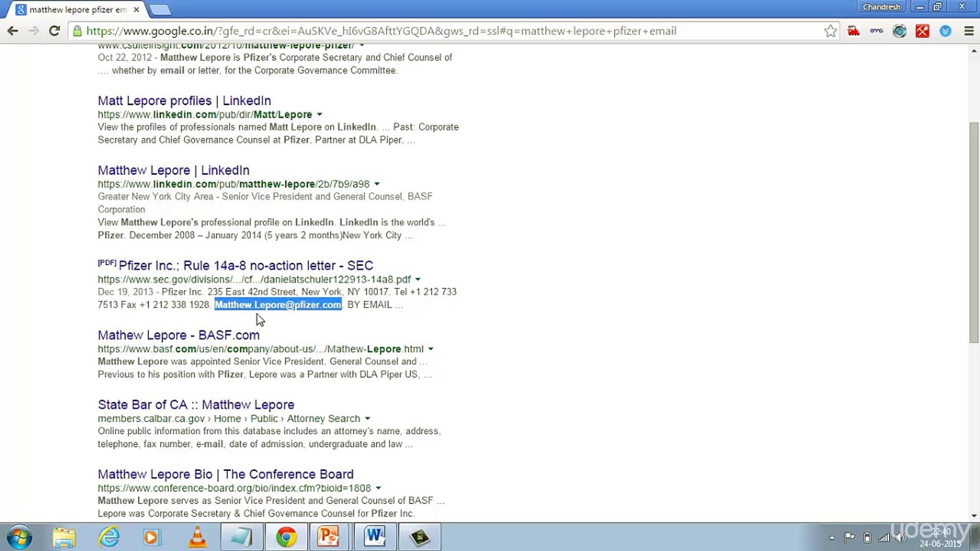Expand options for SEC pdf result

click(x=418, y=280)
